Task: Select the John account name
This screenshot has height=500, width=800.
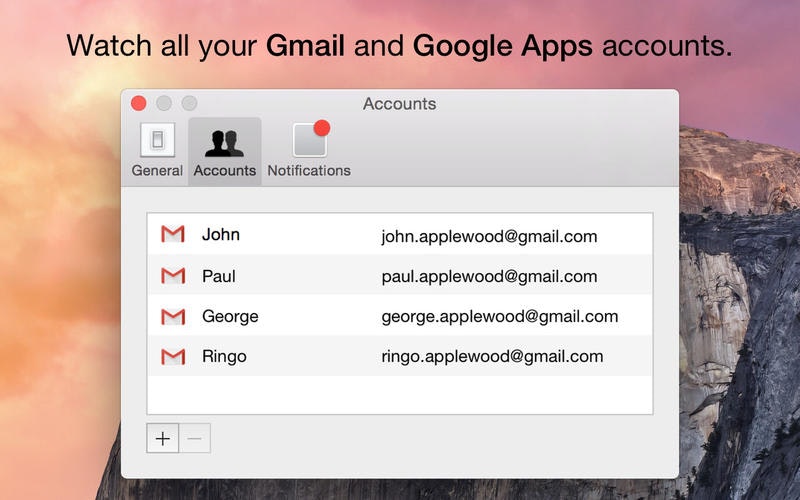Action: [221, 235]
